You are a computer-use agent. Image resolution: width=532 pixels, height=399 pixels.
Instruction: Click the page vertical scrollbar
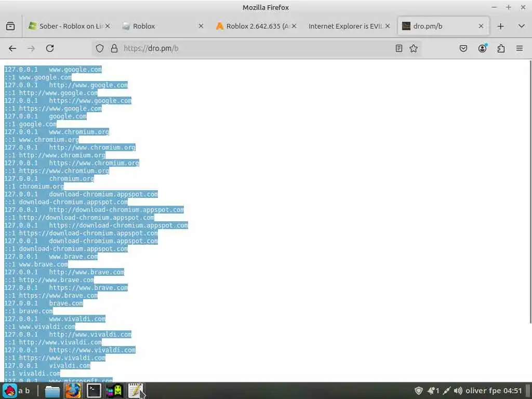click(x=530, y=192)
